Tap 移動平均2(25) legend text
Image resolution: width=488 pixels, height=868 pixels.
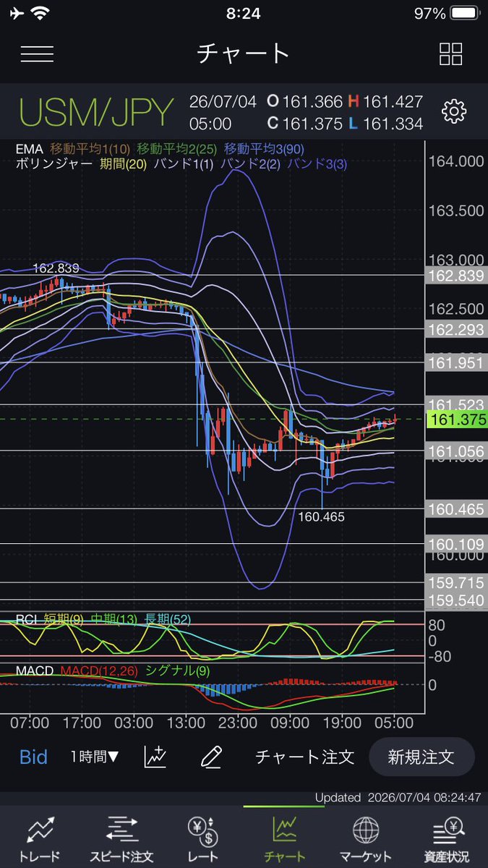coord(178,148)
